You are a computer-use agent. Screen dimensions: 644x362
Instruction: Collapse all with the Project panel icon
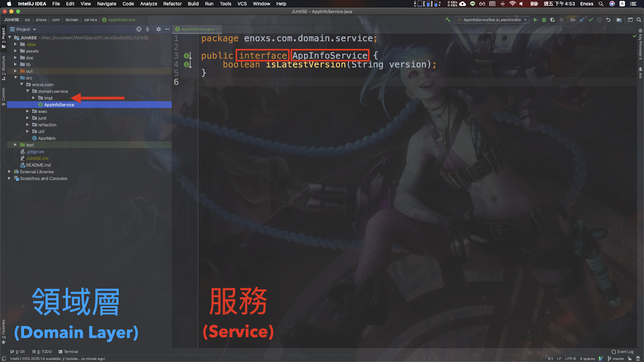click(x=148, y=29)
